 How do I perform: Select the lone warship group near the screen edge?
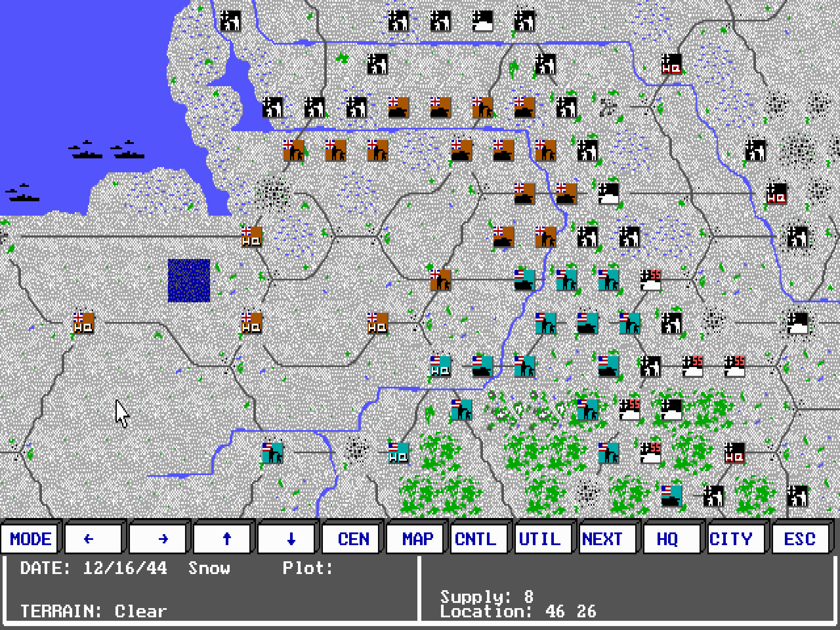(23, 193)
